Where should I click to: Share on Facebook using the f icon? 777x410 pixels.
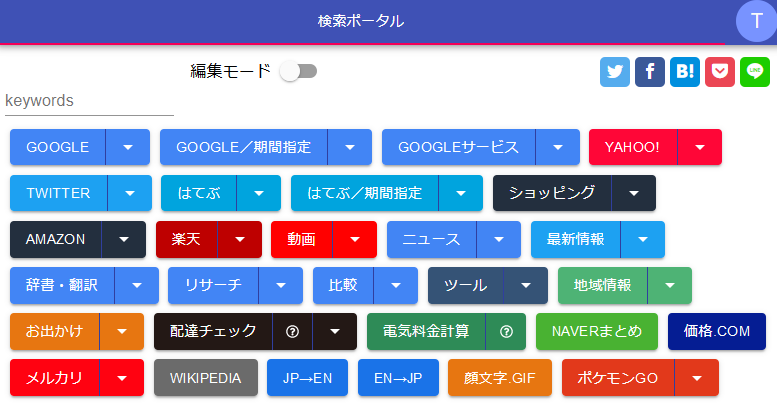pos(650,72)
